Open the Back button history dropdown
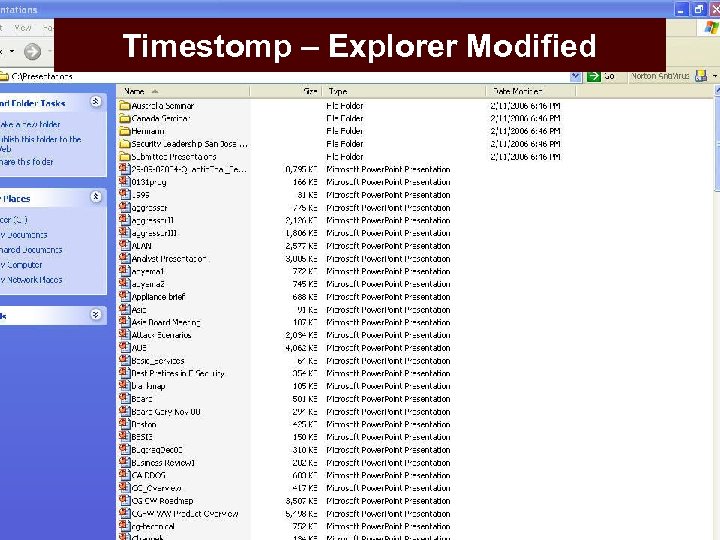The height and width of the screenshot is (540, 720). tap(12, 51)
